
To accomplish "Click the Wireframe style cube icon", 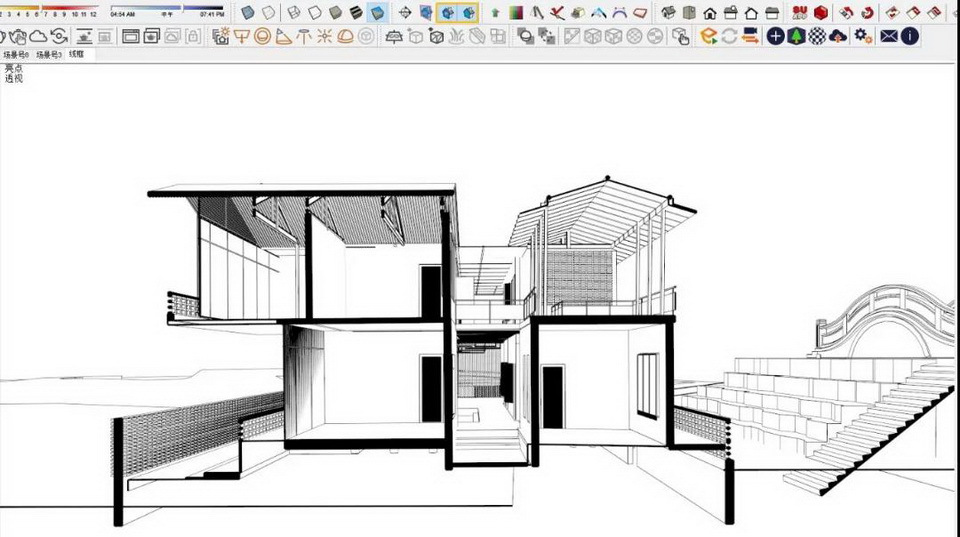I will [x=293, y=12].
